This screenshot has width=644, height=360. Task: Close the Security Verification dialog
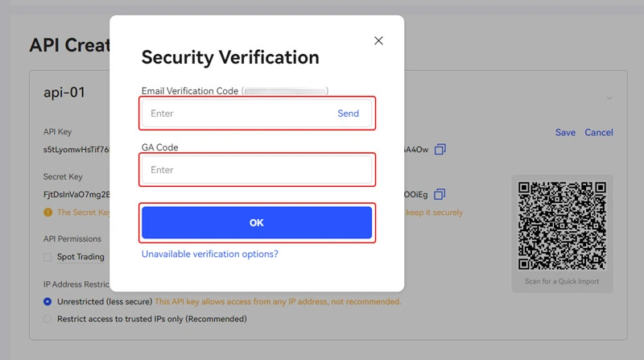coord(378,40)
